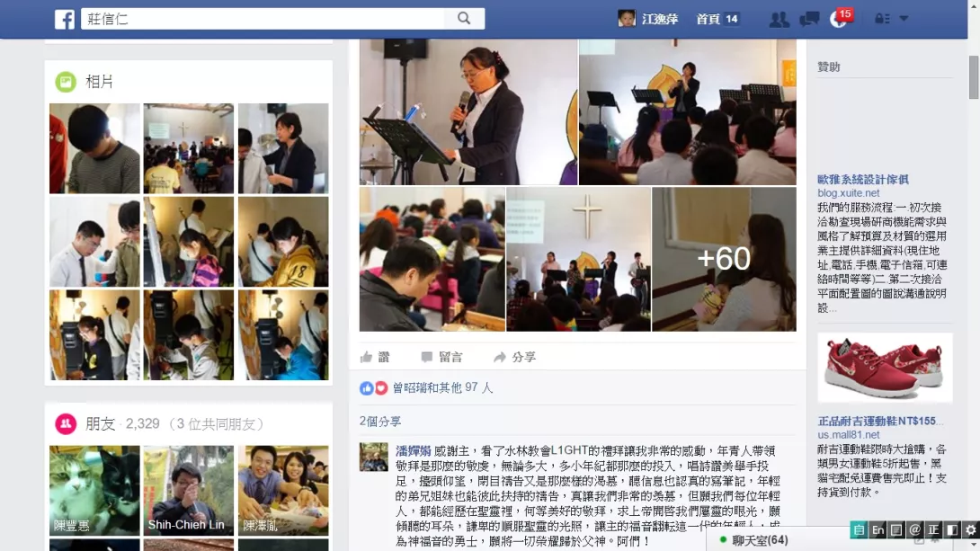Open the 江逸萍 profile tab
The height and width of the screenshot is (551, 980).
point(648,19)
